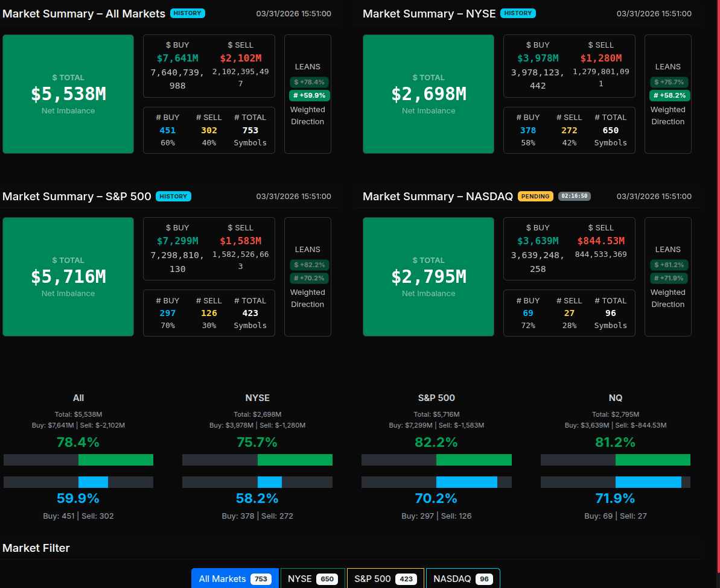This screenshot has width=720, height=588.
Task: Filter by NASDAQ market
Action: pyautogui.click(x=462, y=578)
